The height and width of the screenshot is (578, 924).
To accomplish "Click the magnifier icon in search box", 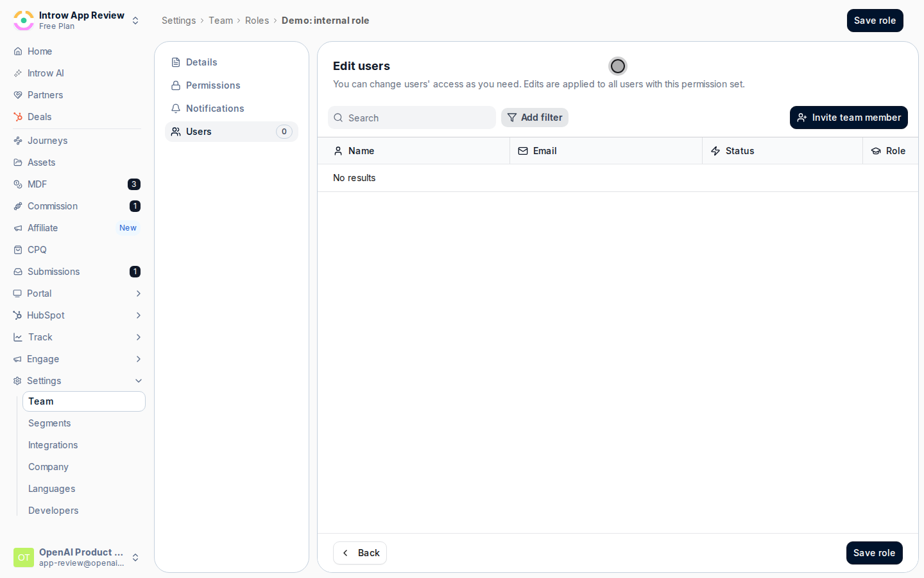I will click(338, 118).
